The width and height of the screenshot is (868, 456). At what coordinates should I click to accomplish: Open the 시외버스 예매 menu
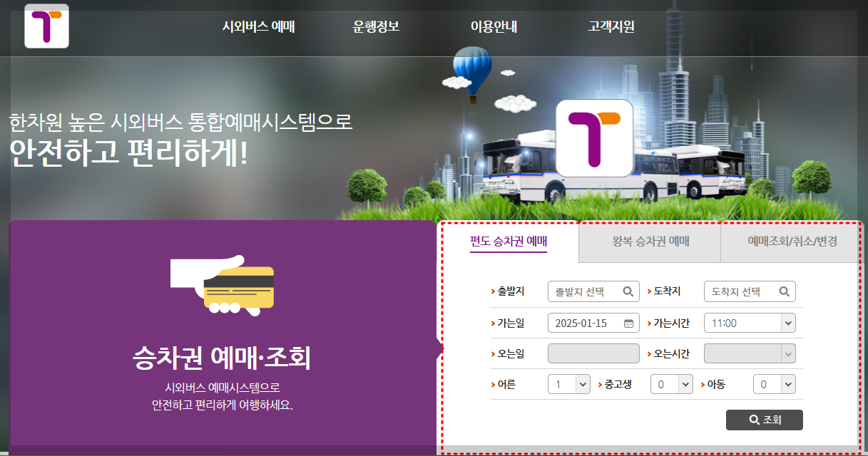tap(260, 26)
